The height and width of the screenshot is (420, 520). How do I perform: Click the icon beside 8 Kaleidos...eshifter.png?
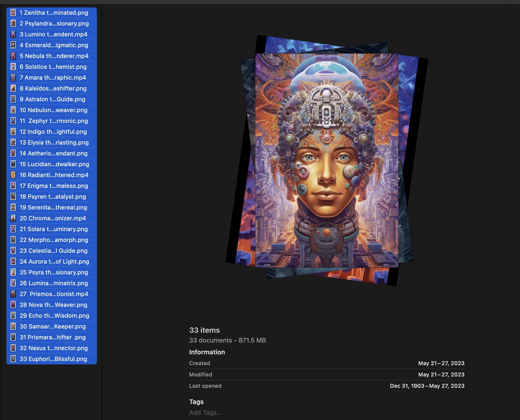pos(13,88)
